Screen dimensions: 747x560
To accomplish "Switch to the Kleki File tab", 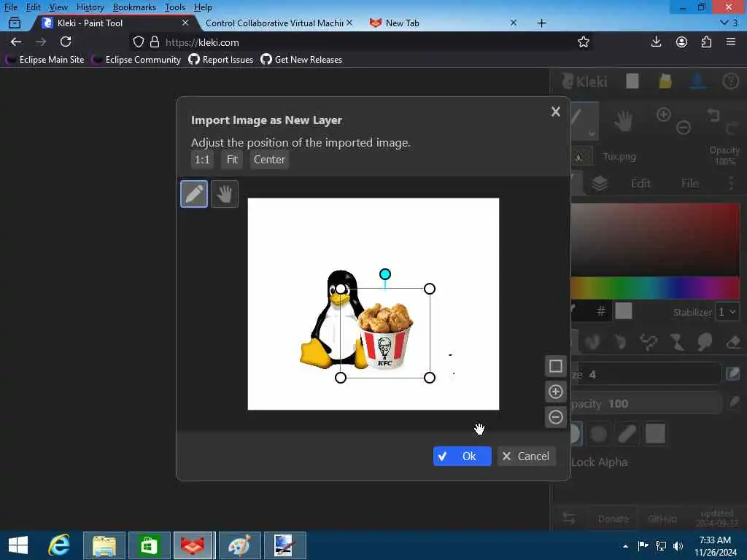I will 689,183.
